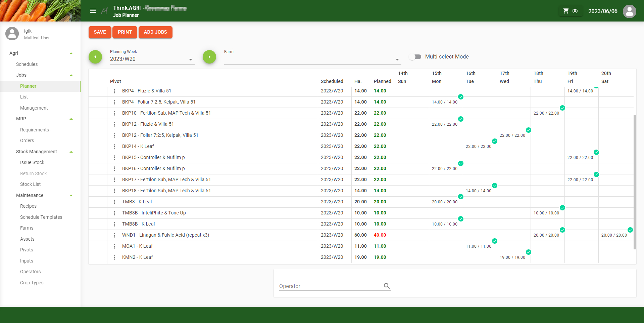Open Schedules in the sidebar
The image size is (644, 323).
(27, 64)
